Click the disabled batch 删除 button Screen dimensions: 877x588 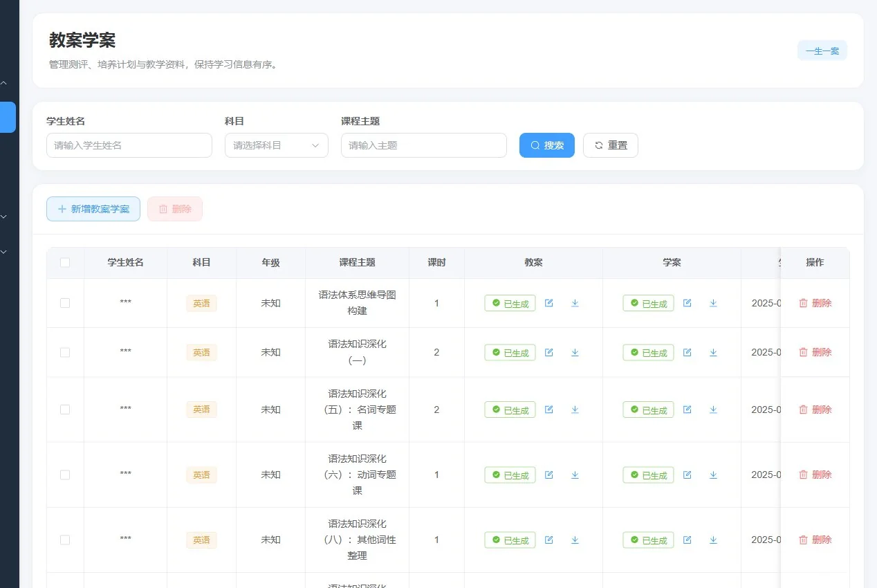point(175,209)
